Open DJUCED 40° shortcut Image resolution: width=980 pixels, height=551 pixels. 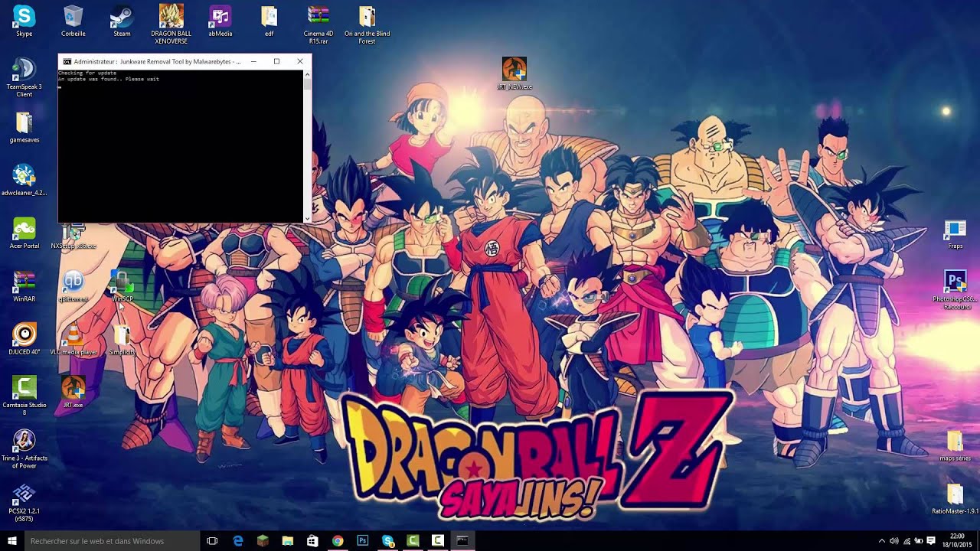[24, 338]
